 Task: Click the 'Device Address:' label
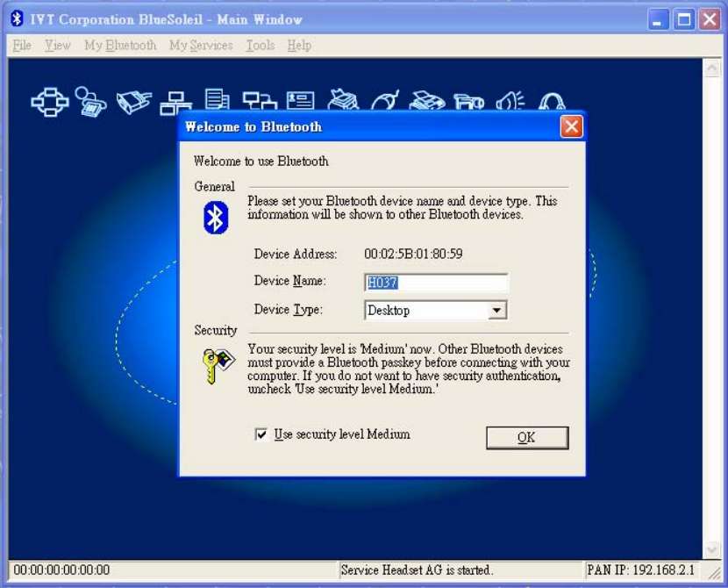point(296,254)
